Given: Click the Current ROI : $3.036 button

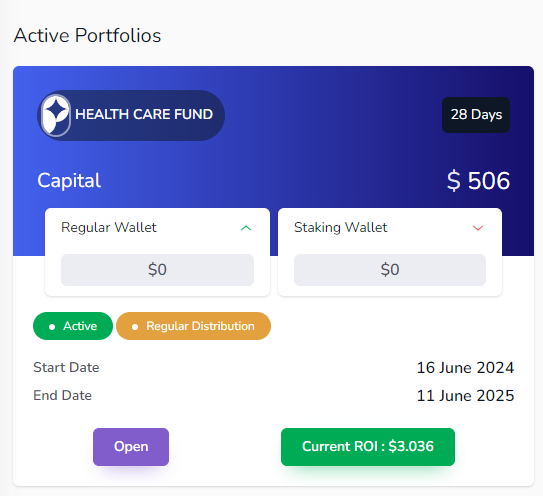Looking at the screenshot, I should pos(368,447).
